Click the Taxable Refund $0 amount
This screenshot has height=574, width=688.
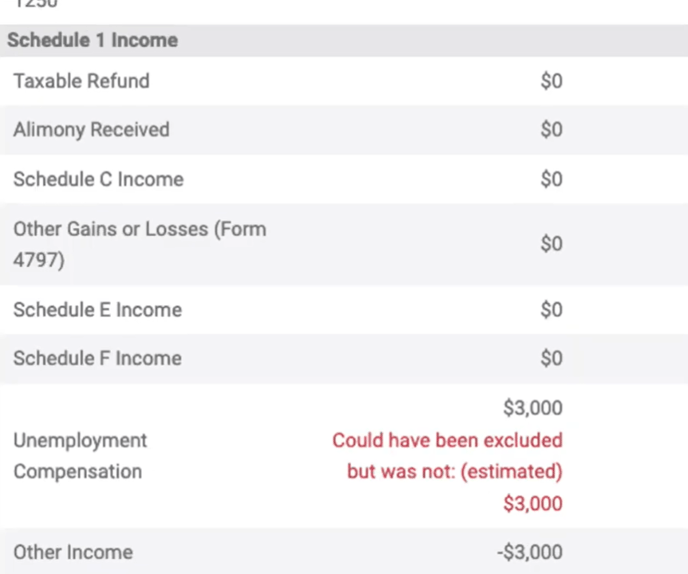click(x=552, y=81)
